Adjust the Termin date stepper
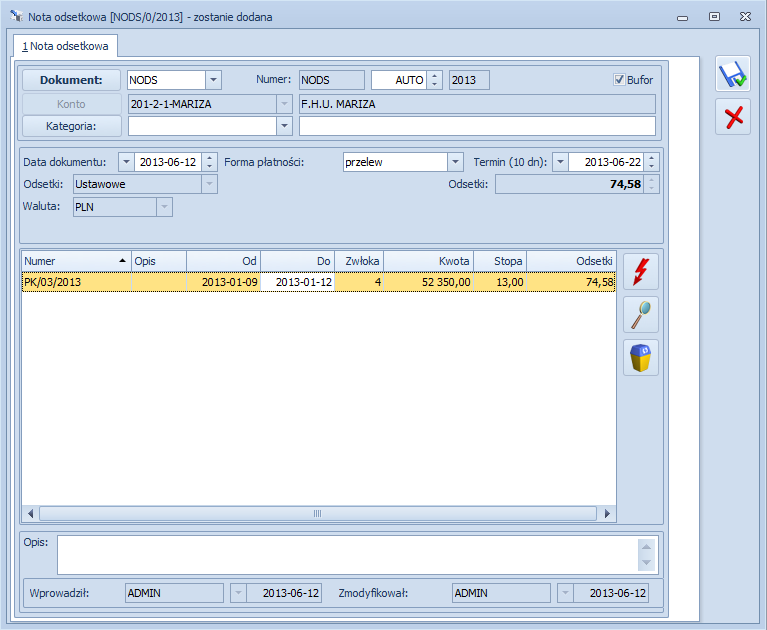 point(652,162)
